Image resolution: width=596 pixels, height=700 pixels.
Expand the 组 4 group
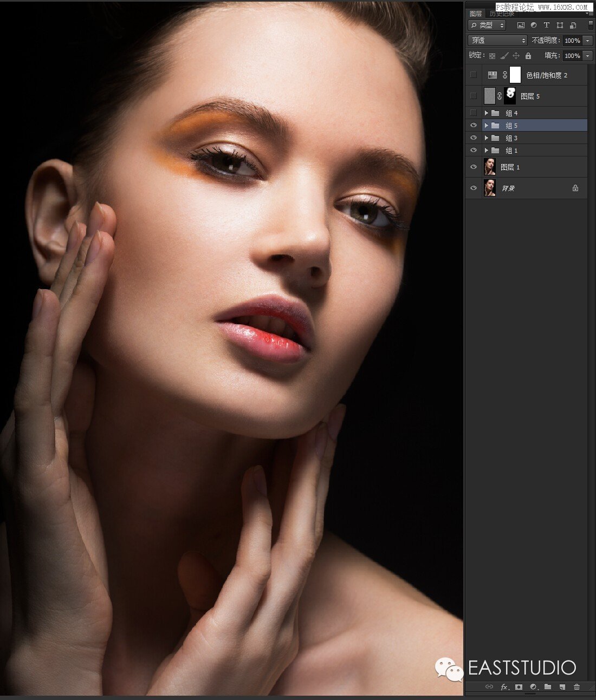(487, 113)
